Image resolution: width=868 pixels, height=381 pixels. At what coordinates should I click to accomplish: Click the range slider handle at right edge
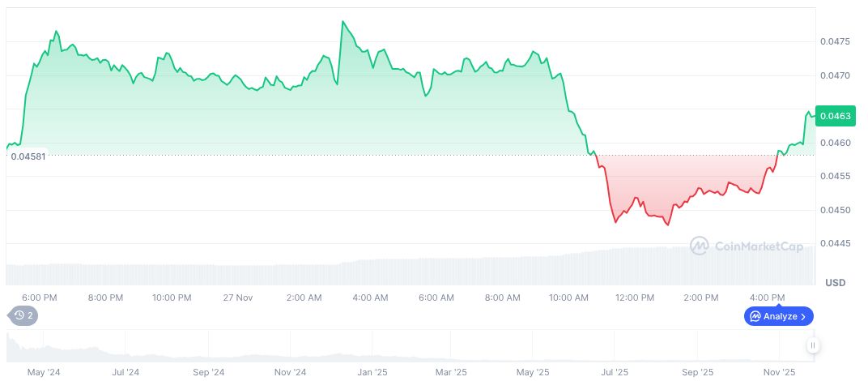pyautogui.click(x=812, y=346)
